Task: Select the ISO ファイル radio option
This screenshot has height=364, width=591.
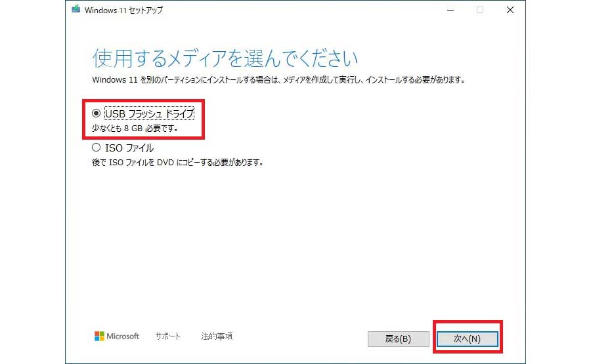Action: [x=96, y=148]
